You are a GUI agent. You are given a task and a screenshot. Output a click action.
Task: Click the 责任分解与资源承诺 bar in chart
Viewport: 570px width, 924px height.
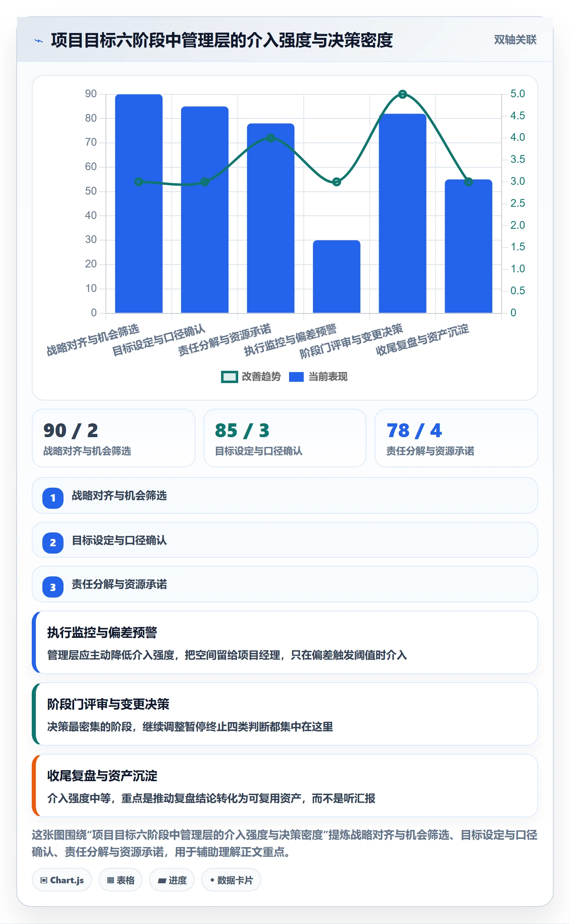(271, 218)
